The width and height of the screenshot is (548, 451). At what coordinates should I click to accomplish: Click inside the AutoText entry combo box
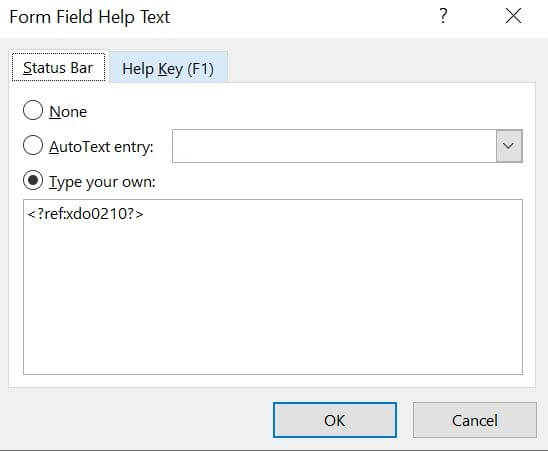334,146
